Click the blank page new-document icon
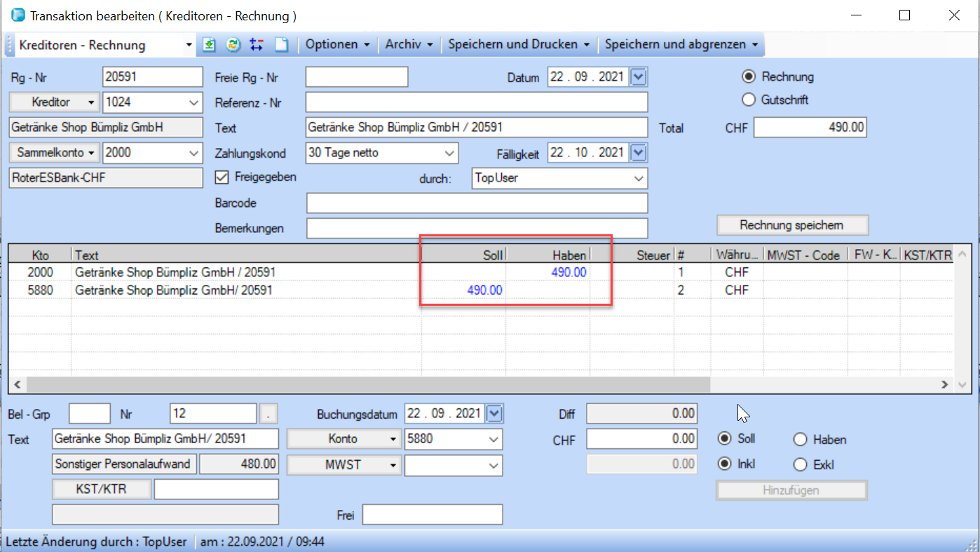Viewport: 980px width, 552px height. (280, 45)
